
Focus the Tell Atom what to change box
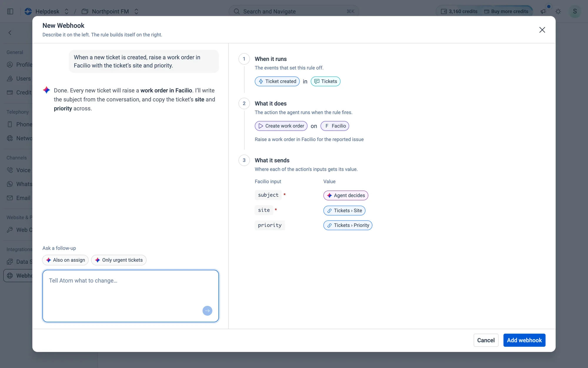click(x=131, y=296)
